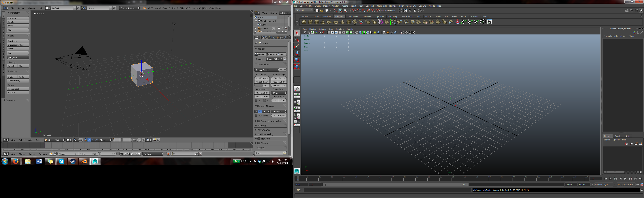Click the polygon torus shelf icon
The image size is (644, 198).
tap(336, 22)
